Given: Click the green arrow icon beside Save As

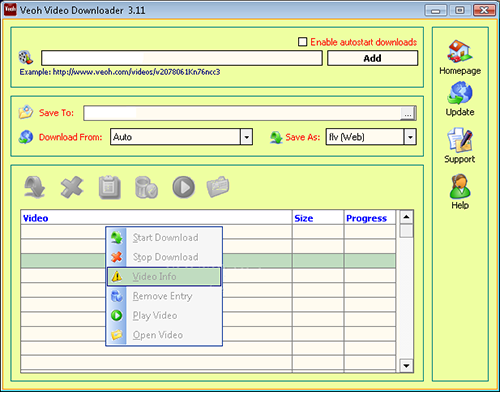Looking at the screenshot, I should [x=276, y=137].
